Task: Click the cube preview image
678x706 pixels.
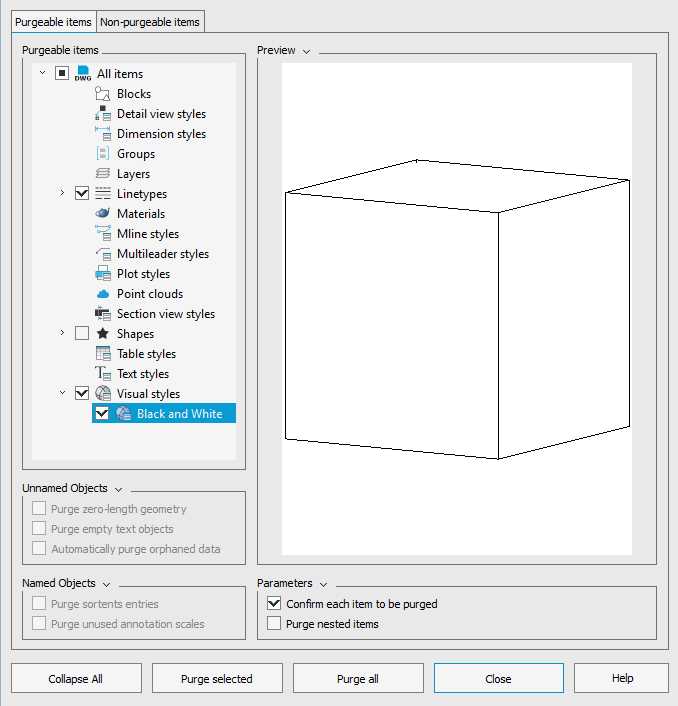Action: (457, 309)
